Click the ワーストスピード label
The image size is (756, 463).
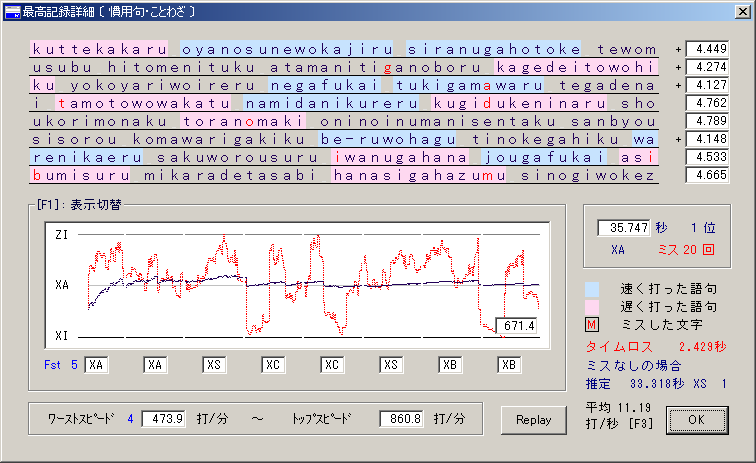click(x=81, y=419)
